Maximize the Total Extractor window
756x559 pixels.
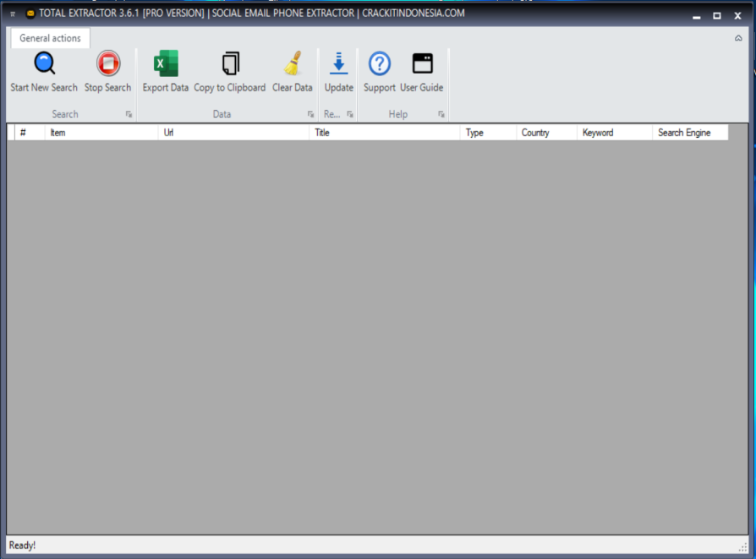tap(717, 16)
